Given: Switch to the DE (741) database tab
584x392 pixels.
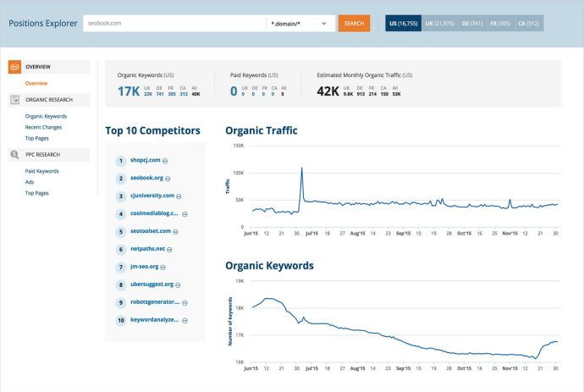Looking at the screenshot, I should click(x=472, y=24).
